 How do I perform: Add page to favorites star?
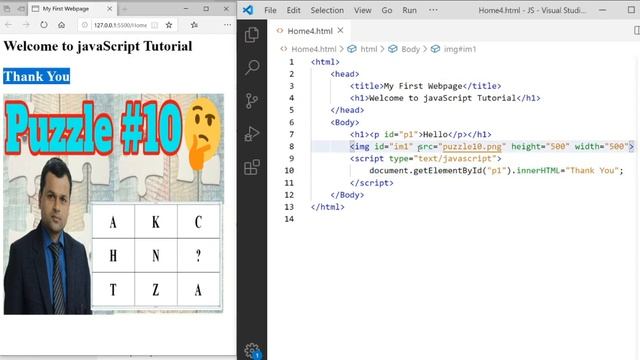tap(169, 25)
